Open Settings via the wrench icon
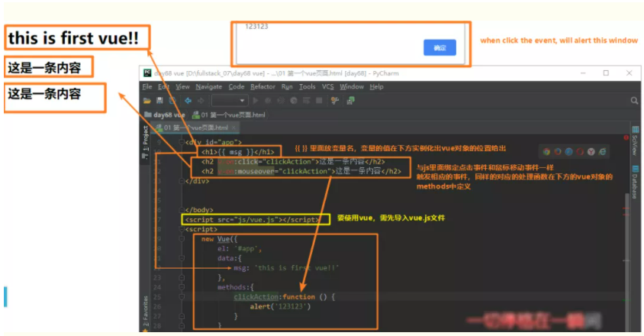The image size is (644, 336). (x=335, y=101)
